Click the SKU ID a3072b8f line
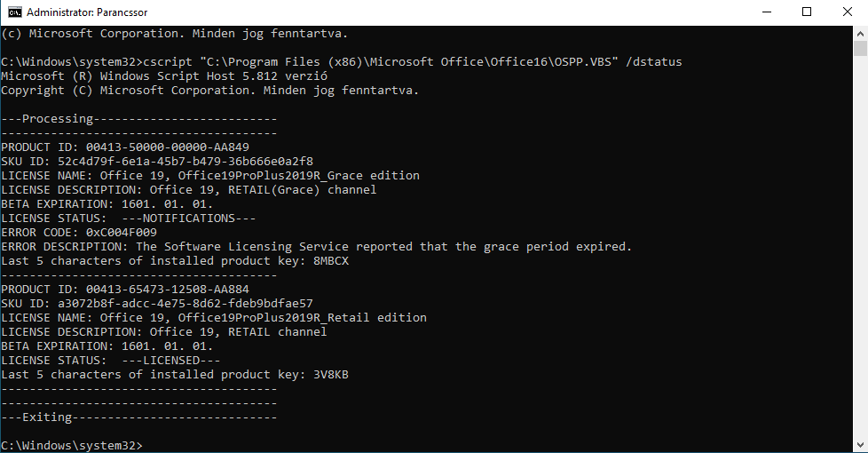The image size is (868, 453). (157, 304)
